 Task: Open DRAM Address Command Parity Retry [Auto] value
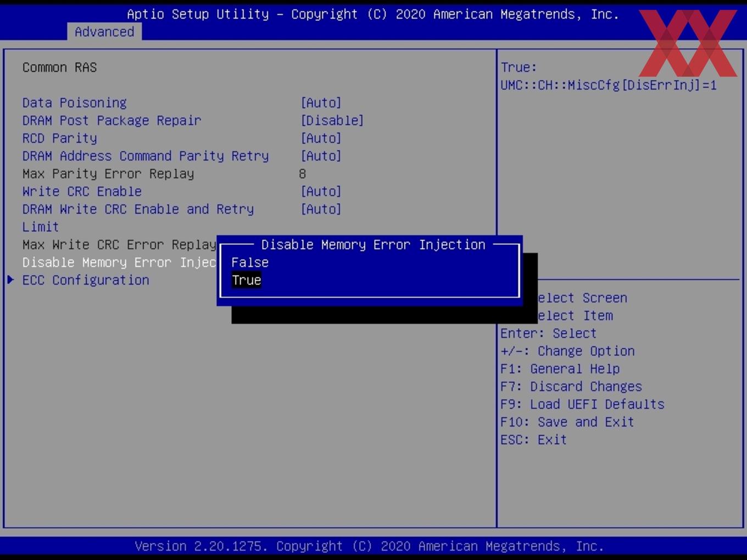tap(321, 156)
